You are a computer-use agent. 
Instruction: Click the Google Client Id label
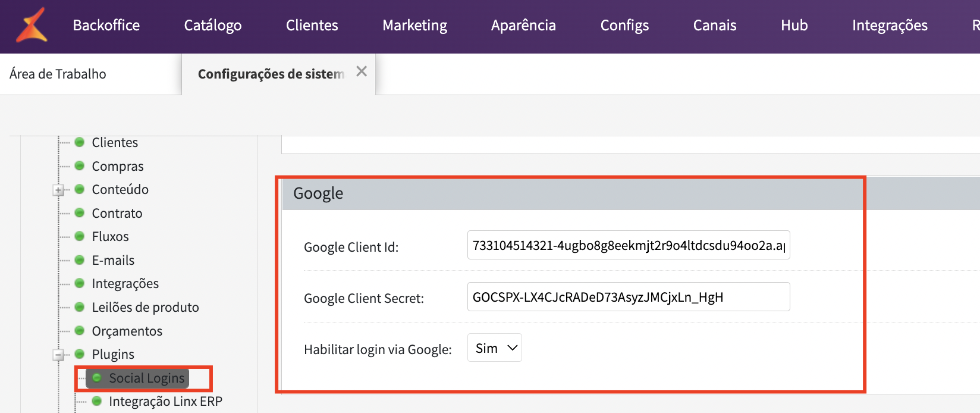(x=351, y=247)
